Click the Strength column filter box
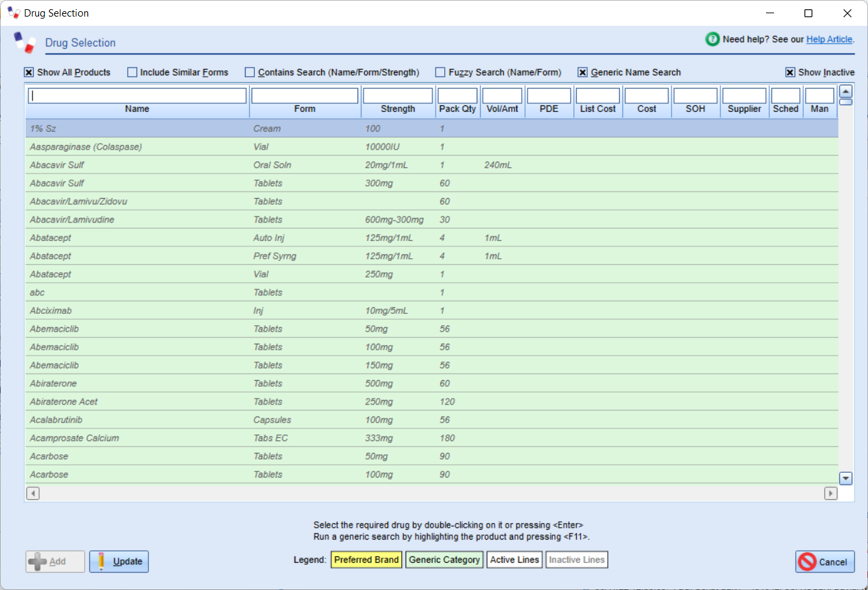This screenshot has height=590, width=868. (397, 95)
